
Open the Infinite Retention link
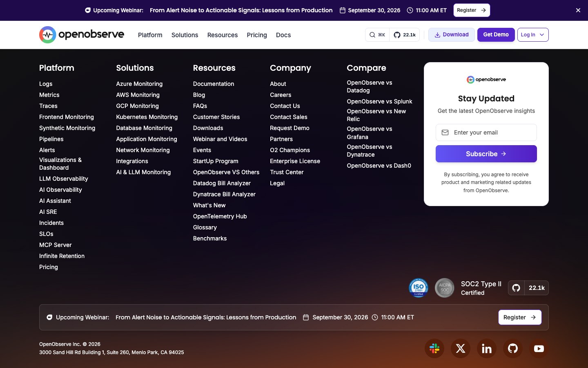62,256
